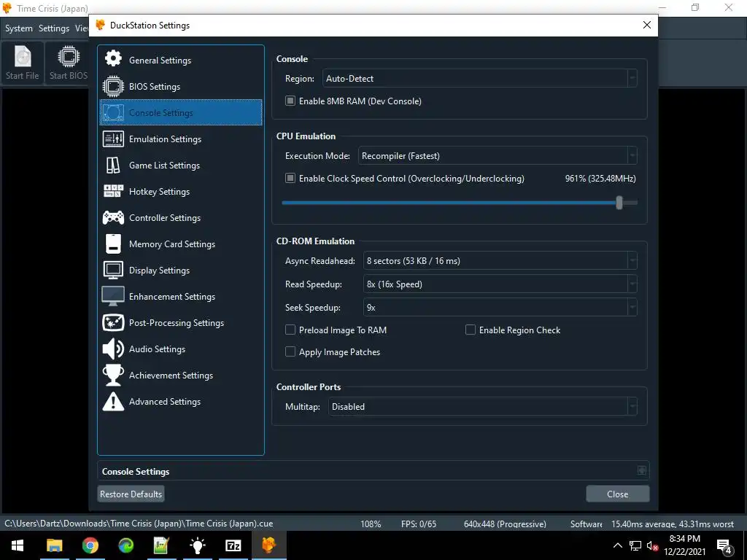The height and width of the screenshot is (560, 747).
Task: Enable Apply Image Patches checkbox
Action: coord(290,351)
